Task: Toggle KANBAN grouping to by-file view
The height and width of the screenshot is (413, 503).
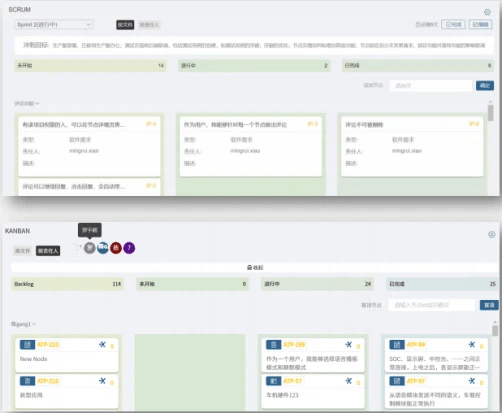Action: (22, 251)
